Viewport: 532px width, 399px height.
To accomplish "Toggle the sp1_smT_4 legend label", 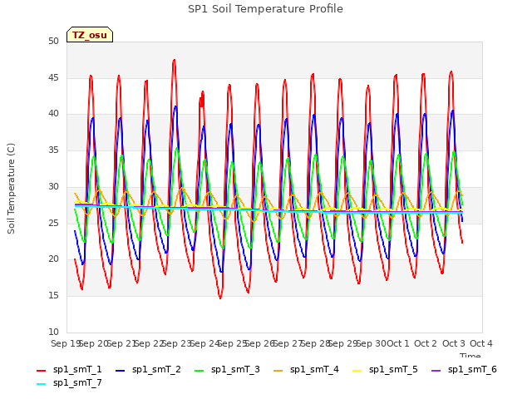I will (314, 369).
